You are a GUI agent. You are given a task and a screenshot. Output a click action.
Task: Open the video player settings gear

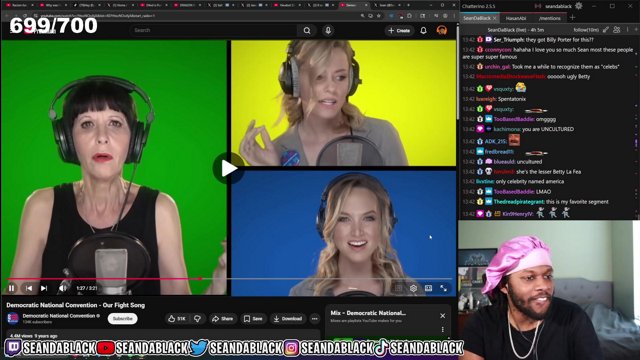click(x=413, y=288)
